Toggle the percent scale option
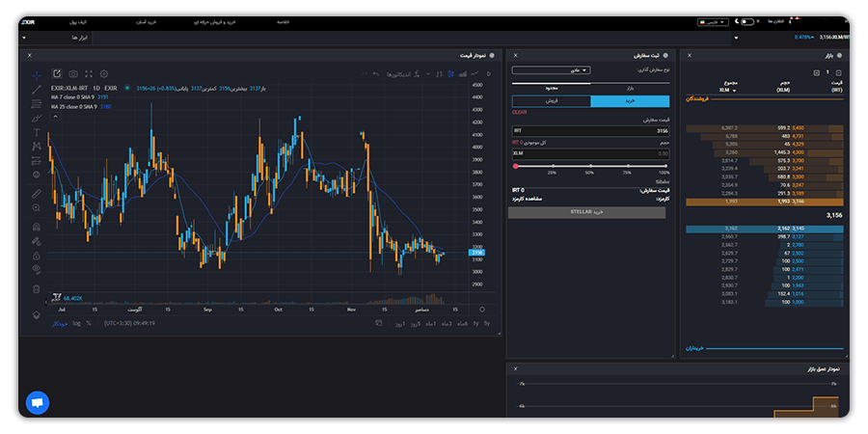 point(89,323)
